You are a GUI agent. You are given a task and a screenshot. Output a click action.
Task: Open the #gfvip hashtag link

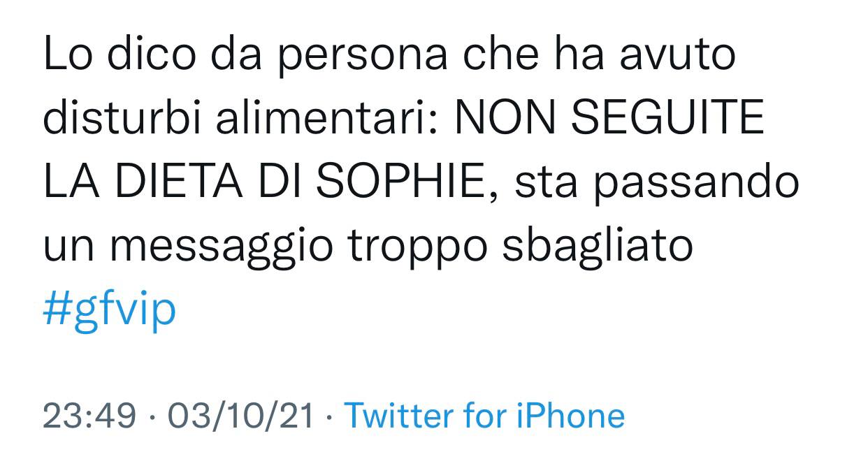point(110,307)
